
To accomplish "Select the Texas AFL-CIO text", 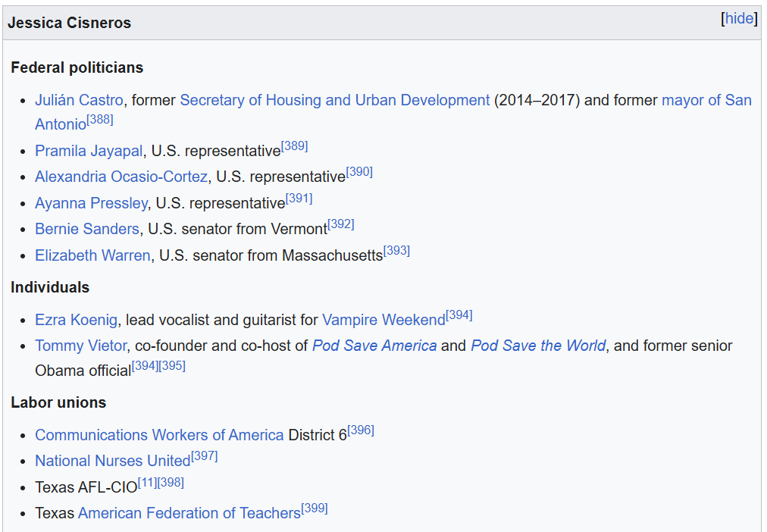I will (86, 487).
